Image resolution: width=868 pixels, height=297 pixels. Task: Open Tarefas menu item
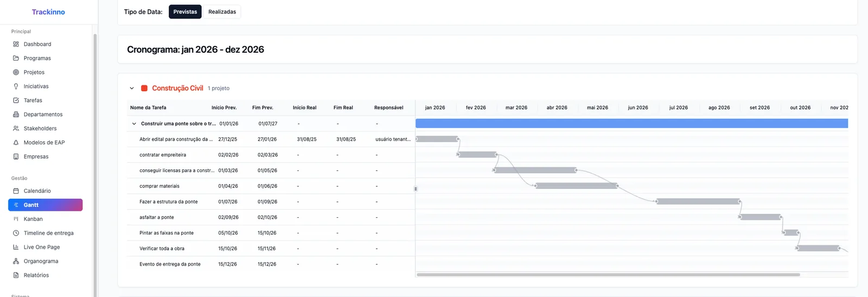46,101
